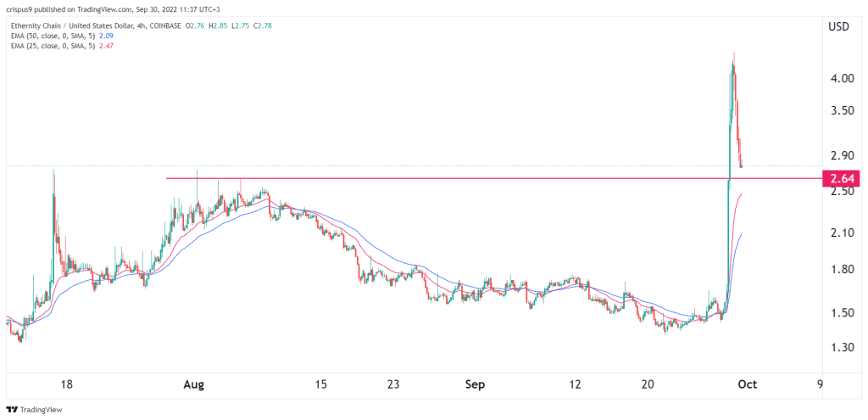
Task: Click the 15 date label on time axis
Action: pos(321,385)
